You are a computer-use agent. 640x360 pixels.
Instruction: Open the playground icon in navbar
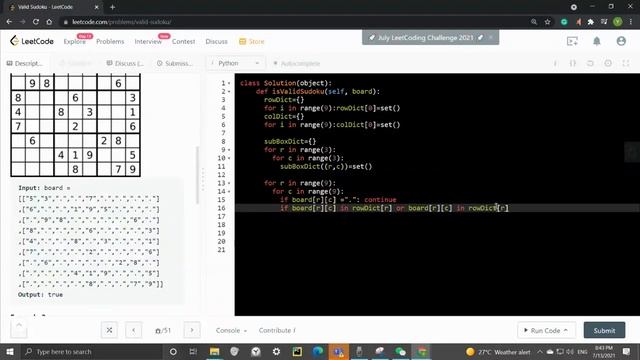coord(572,41)
